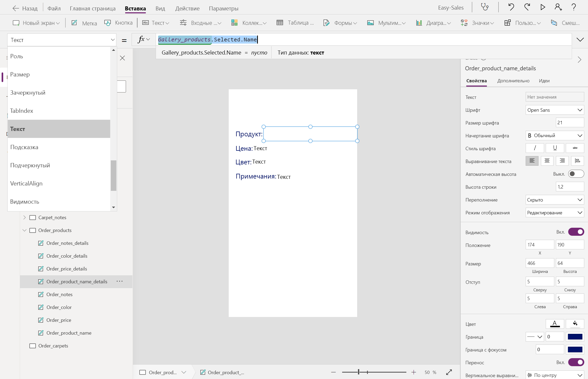This screenshot has height=379, width=588.
Task: Select the Видимость property in list
Action: point(25,202)
